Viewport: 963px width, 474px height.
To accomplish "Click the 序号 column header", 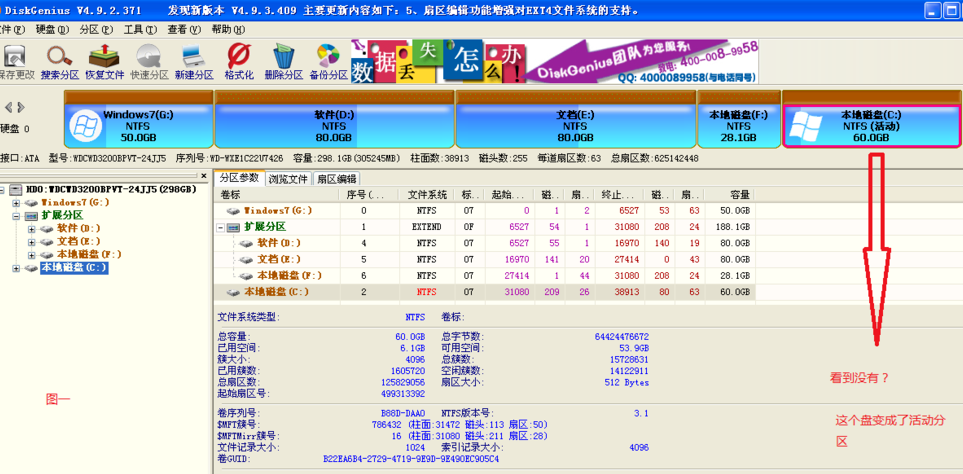I will [369, 195].
